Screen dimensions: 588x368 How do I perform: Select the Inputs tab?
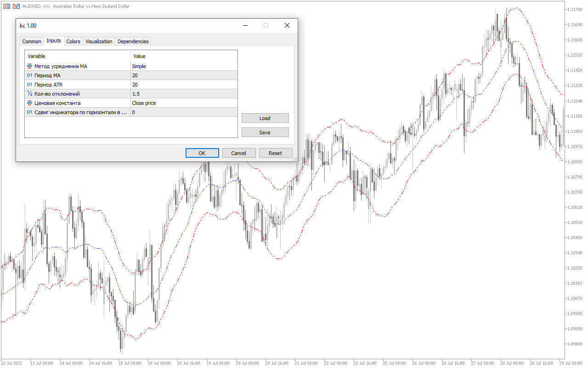click(x=54, y=40)
